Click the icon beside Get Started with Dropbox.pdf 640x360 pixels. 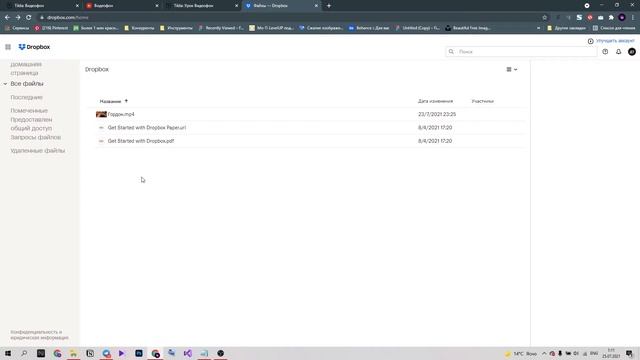tap(101, 141)
